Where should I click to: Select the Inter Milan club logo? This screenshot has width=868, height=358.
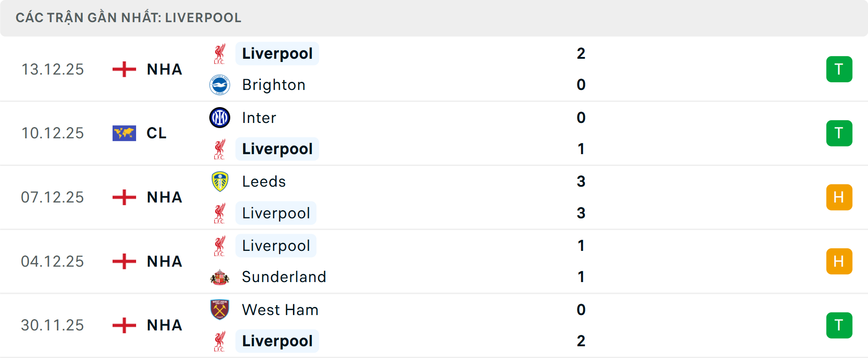[220, 118]
